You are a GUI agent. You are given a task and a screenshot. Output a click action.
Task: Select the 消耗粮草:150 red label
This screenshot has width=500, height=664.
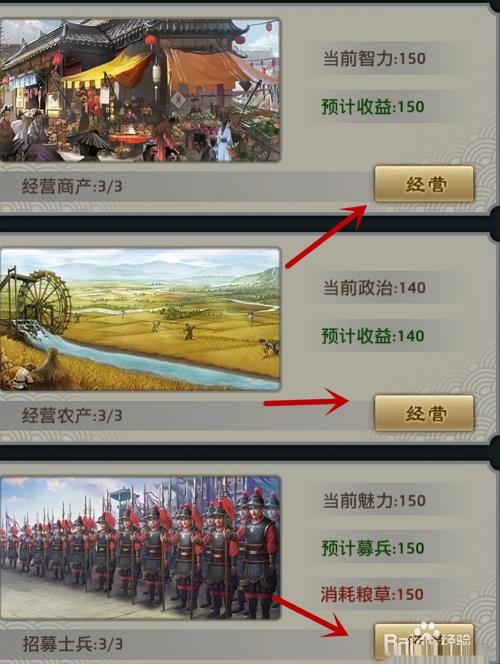coord(372,594)
